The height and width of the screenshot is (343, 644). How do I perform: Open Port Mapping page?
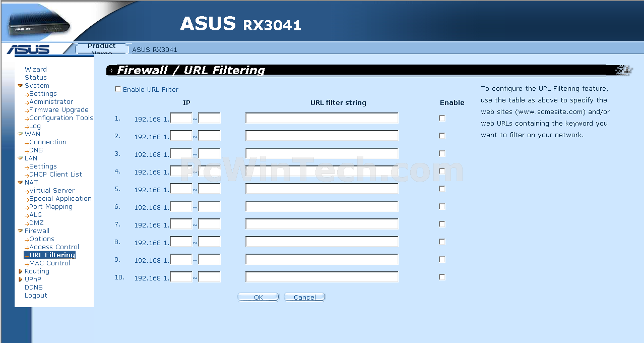coord(51,207)
